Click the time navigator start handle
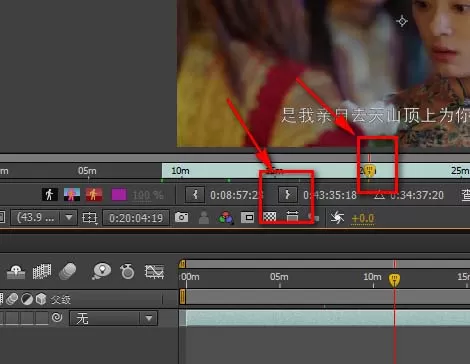 tap(182, 264)
